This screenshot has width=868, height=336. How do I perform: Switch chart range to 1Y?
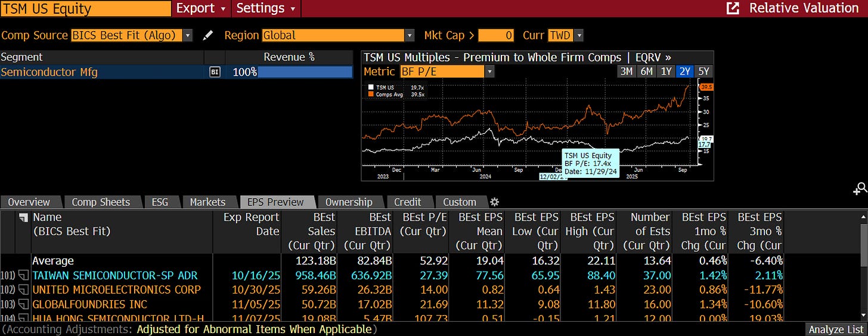tap(666, 72)
